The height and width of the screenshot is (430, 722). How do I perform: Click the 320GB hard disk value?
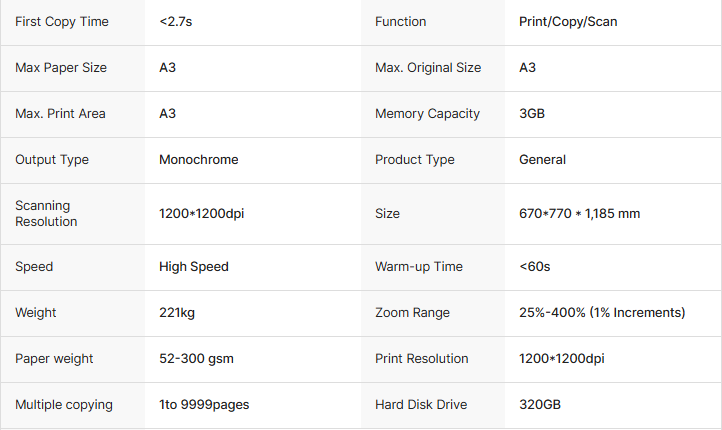(x=538, y=405)
